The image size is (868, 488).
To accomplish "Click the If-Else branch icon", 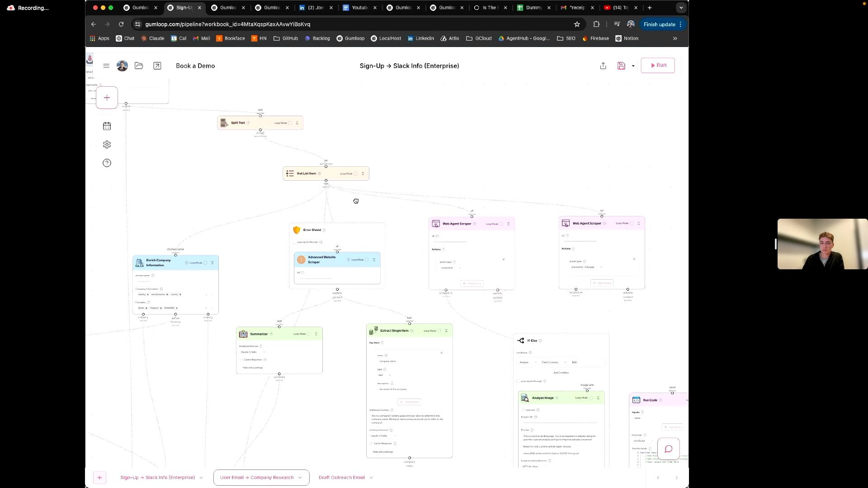I will point(521,341).
